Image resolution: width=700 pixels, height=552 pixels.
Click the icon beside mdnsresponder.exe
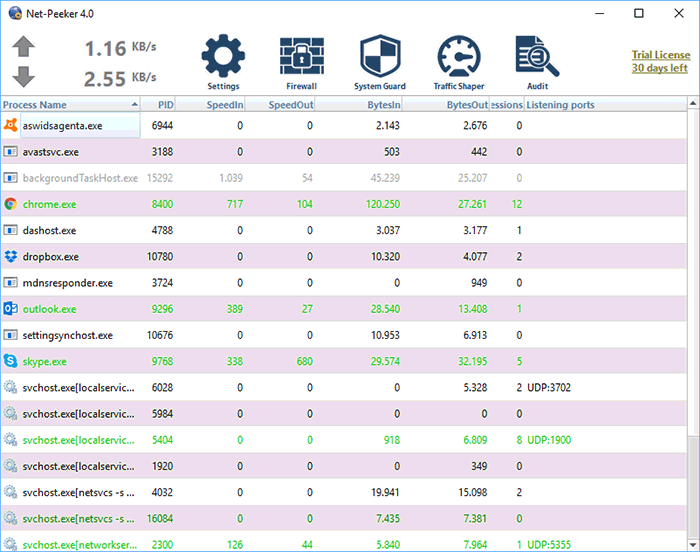click(11, 283)
